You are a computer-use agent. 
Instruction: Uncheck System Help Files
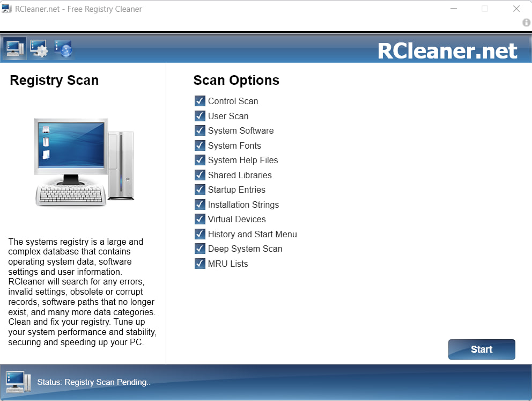click(200, 160)
